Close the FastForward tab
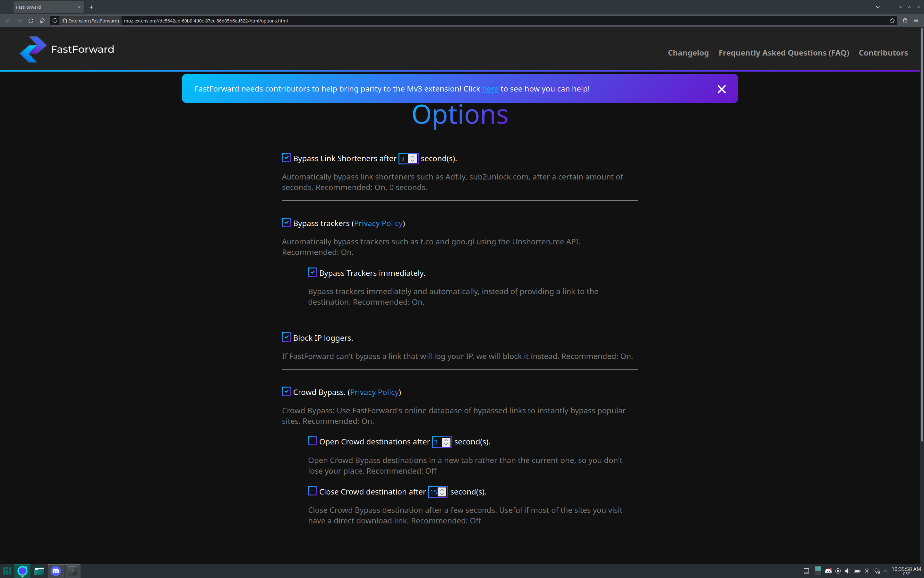The image size is (924, 578). click(x=79, y=7)
